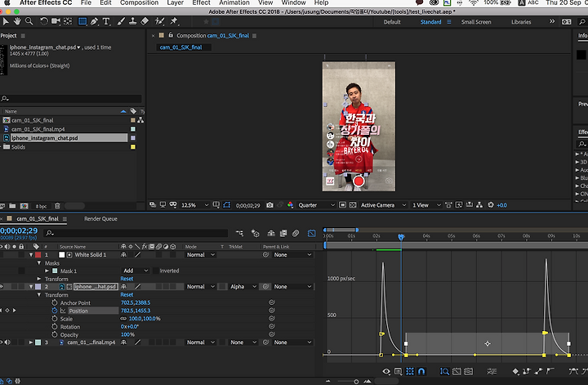Create a new folder in Project panel
The image size is (588, 385).
point(12,206)
